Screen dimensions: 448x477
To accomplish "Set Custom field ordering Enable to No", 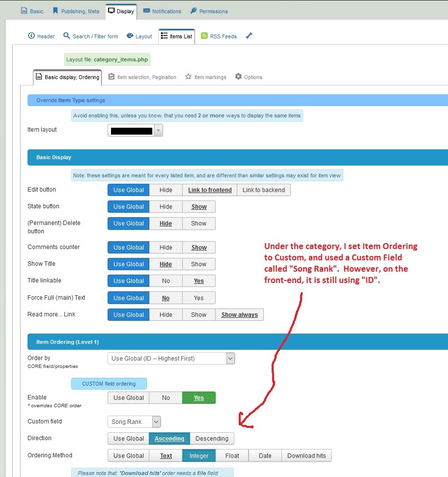I will (x=166, y=398).
